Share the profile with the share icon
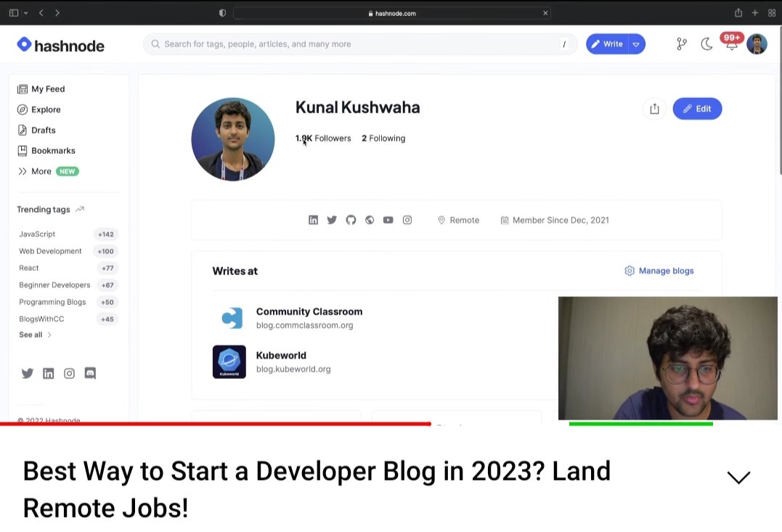The width and height of the screenshot is (782, 532). (x=654, y=109)
